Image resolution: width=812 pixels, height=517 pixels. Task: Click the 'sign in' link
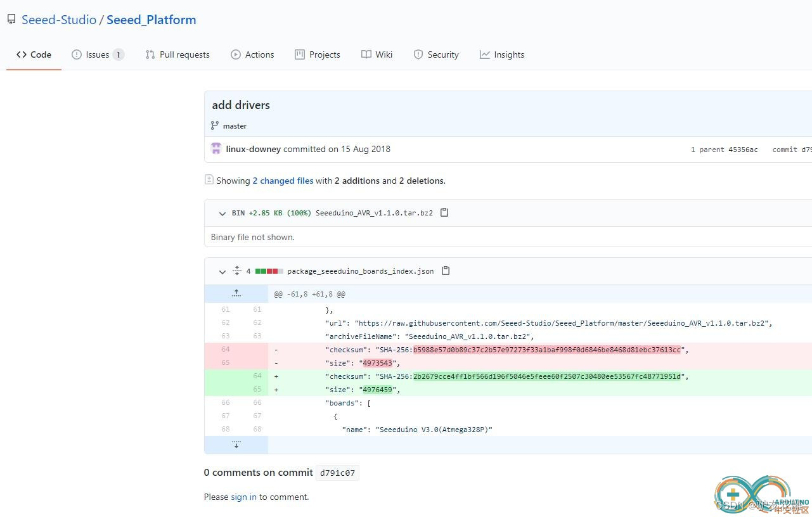(243, 497)
